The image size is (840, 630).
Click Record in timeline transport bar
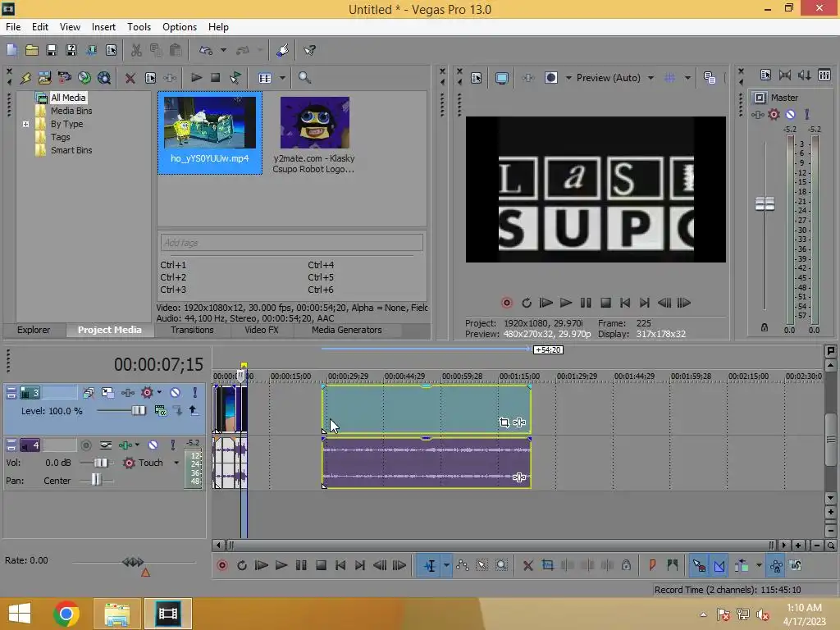(221, 565)
